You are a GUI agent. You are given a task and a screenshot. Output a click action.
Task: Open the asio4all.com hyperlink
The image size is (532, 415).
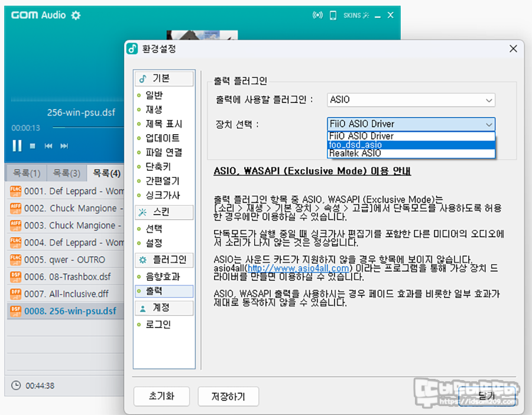point(299,268)
